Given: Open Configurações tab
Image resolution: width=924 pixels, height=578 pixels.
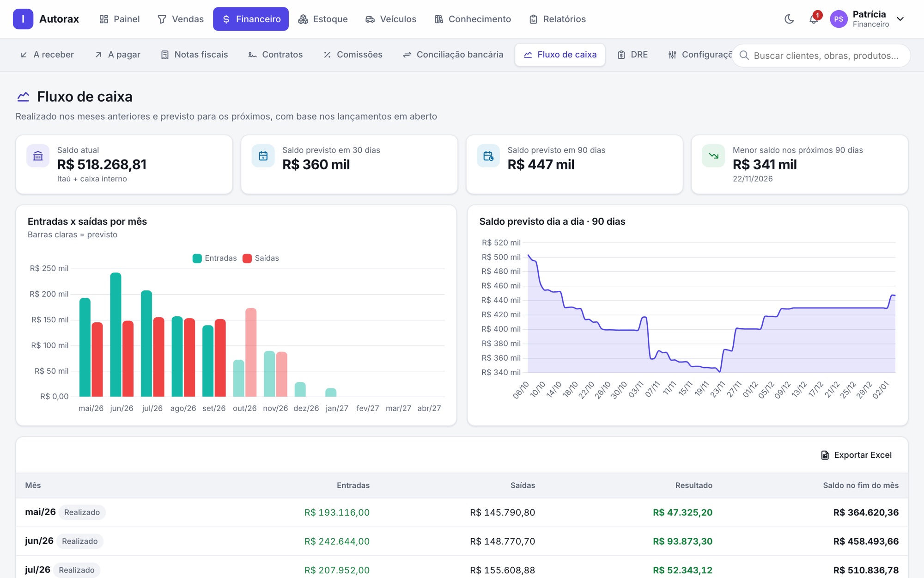Looking at the screenshot, I should point(699,55).
